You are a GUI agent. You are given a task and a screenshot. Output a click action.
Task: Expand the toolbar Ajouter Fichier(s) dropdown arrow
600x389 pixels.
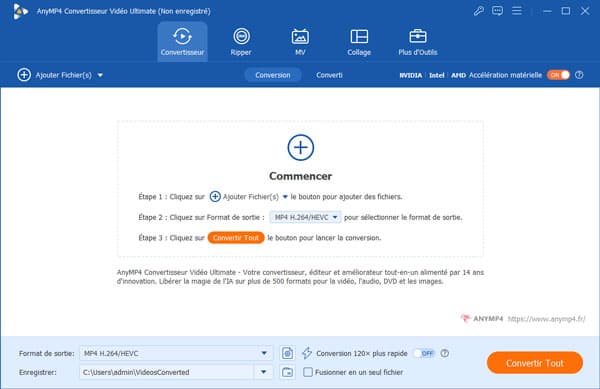[100, 75]
